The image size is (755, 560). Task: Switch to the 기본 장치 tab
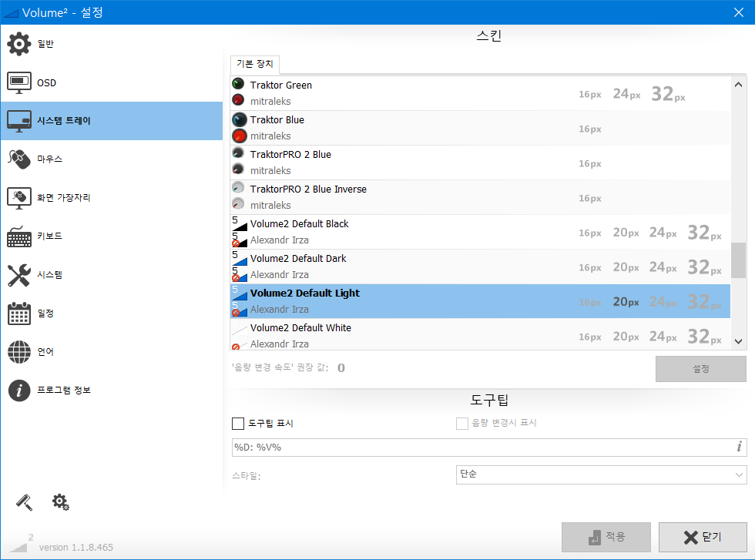point(255,64)
